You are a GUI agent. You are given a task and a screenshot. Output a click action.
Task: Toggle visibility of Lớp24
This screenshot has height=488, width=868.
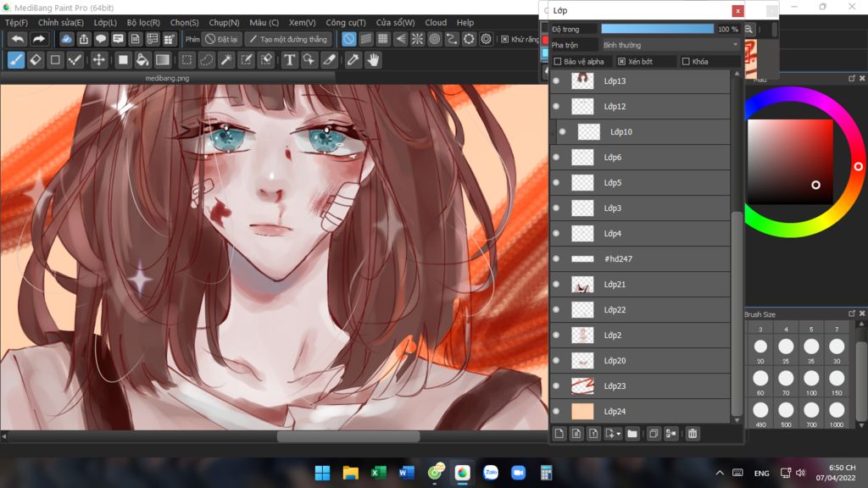pos(556,412)
